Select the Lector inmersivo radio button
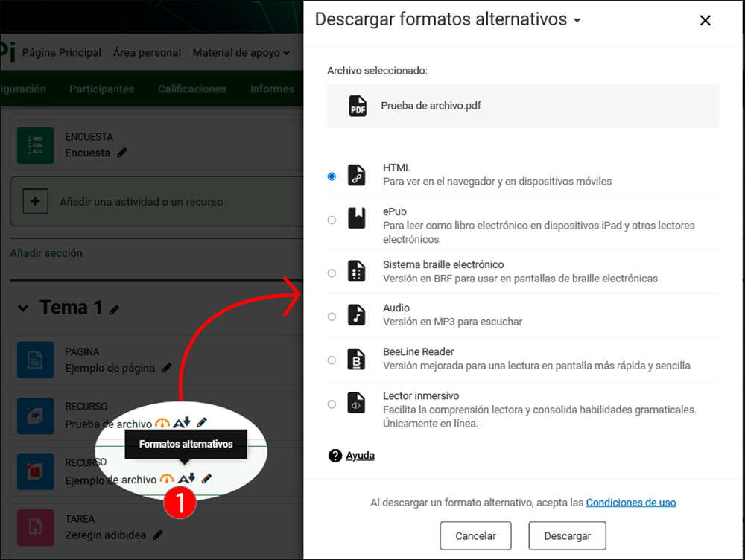This screenshot has width=745, height=560. [x=332, y=404]
